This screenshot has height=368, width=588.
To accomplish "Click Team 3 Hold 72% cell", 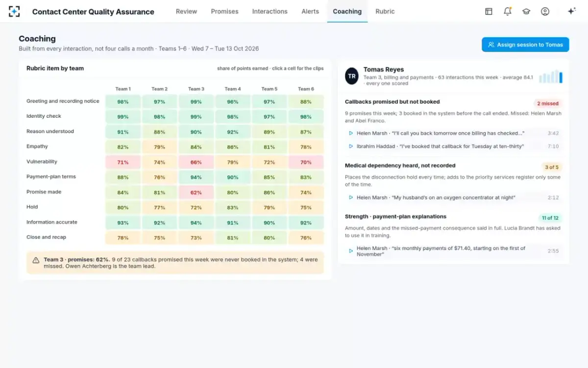I will coord(196,208).
